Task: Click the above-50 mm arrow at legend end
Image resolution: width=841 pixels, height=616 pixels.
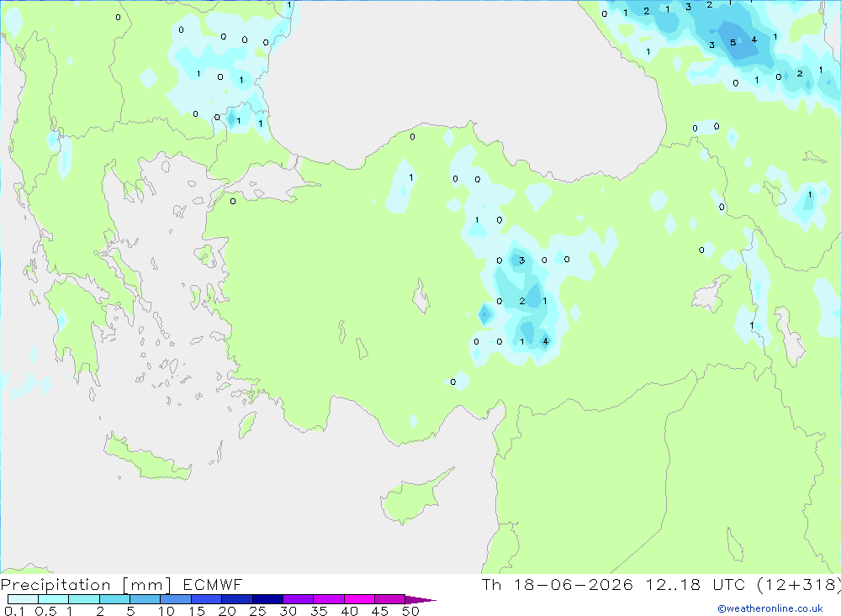Action: tap(420, 599)
